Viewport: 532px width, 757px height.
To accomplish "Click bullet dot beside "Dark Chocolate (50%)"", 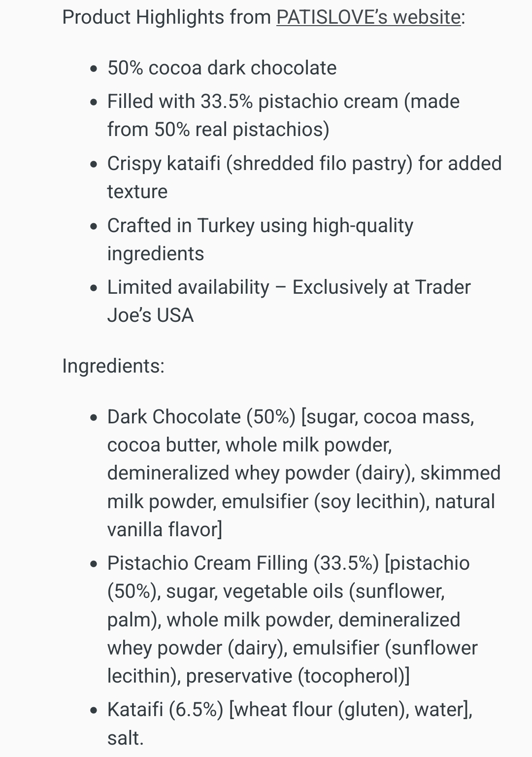I will pyautogui.click(x=95, y=418).
